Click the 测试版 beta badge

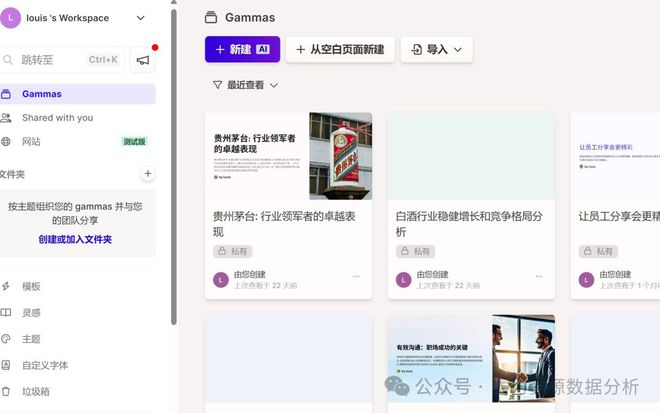[x=134, y=141]
